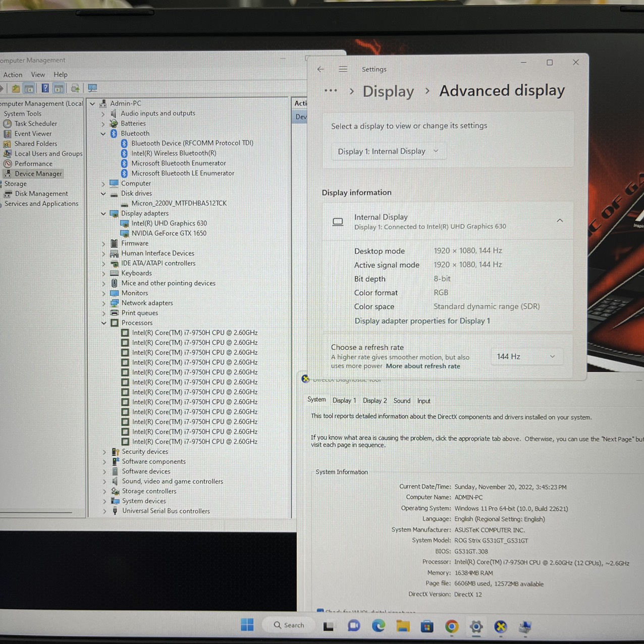This screenshot has height=644, width=644.
Task: Click the Monitors category icon
Action: click(x=115, y=293)
